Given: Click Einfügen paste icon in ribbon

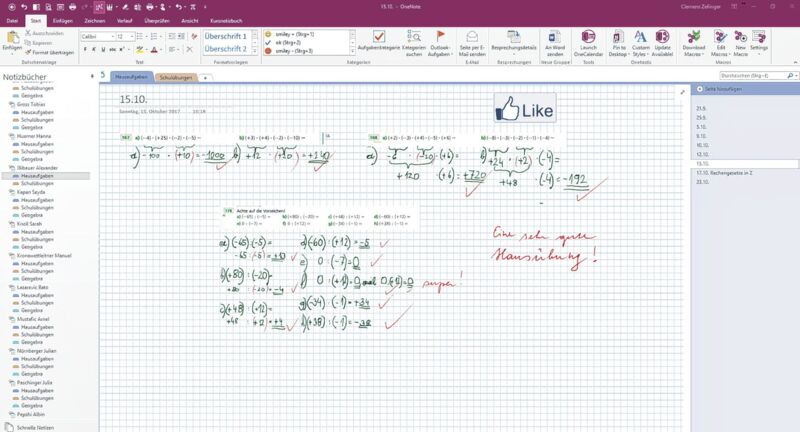Looking at the screenshot, I should (x=11, y=40).
